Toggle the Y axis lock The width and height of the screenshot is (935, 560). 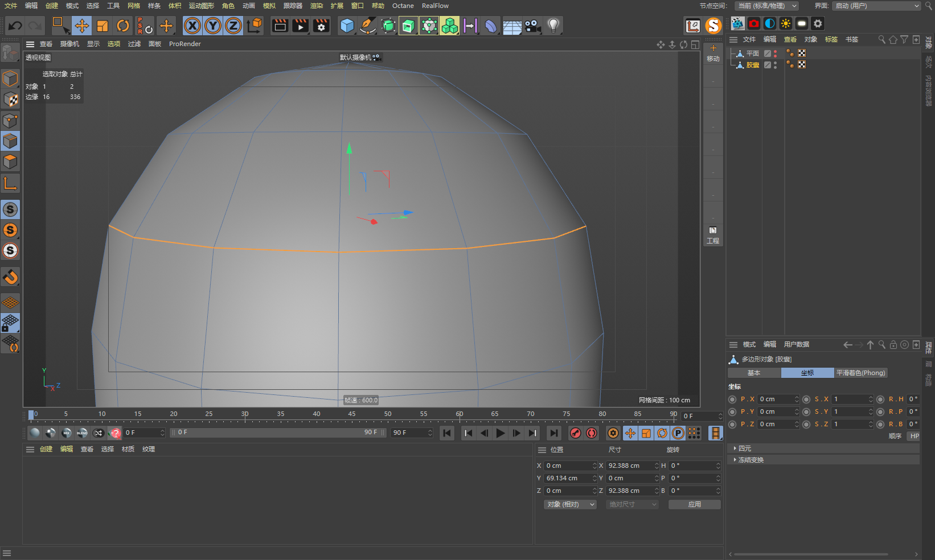coord(213,26)
